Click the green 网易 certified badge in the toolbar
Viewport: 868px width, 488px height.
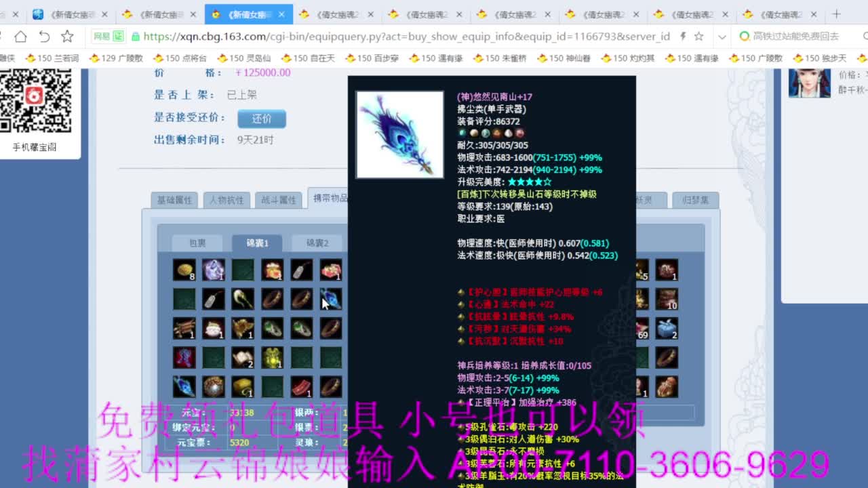[x=107, y=37]
